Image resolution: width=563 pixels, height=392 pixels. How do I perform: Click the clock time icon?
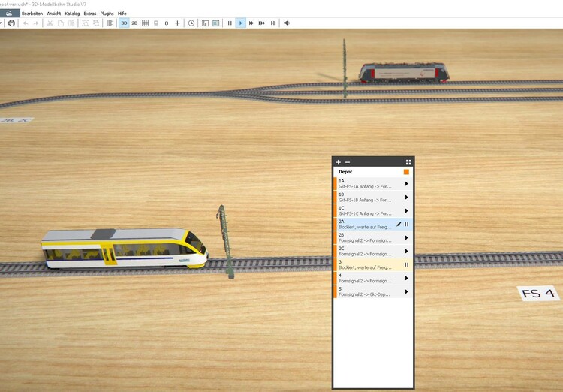tap(191, 23)
